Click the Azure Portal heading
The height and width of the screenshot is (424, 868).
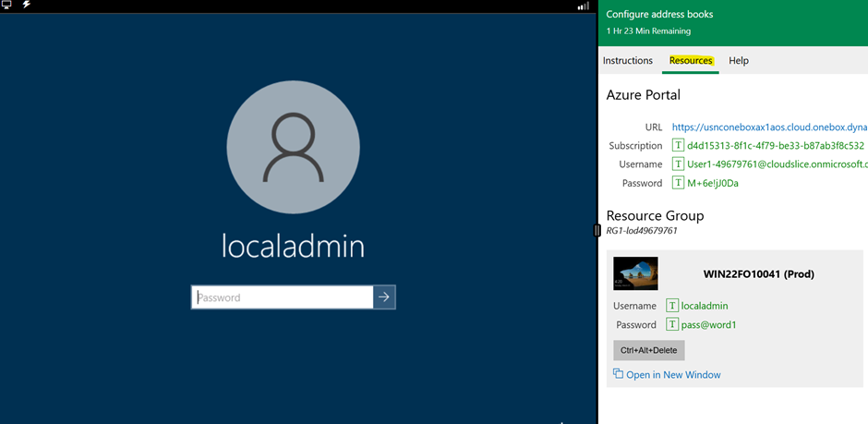point(644,94)
